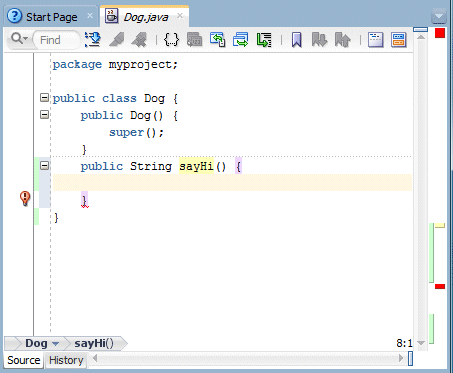Toggle Bookmark with the purple ribbon icon
The image size is (453, 373).
[x=296, y=40]
